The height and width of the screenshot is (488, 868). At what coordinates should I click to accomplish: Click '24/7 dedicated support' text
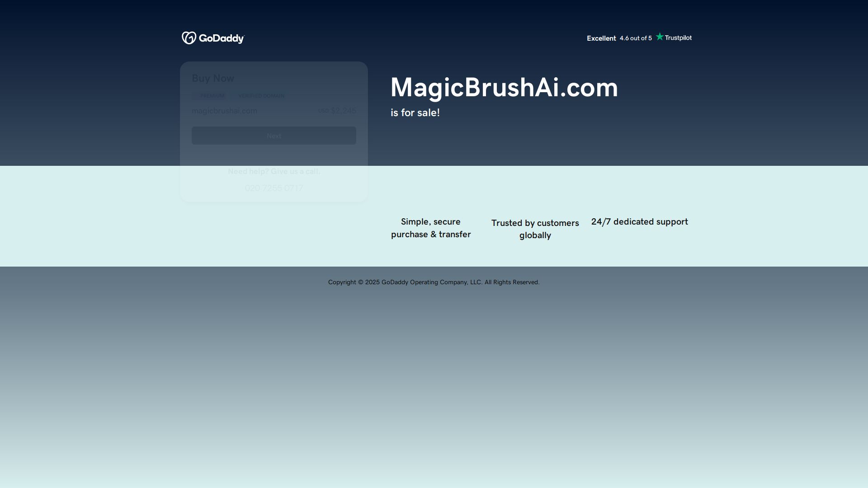click(x=640, y=222)
